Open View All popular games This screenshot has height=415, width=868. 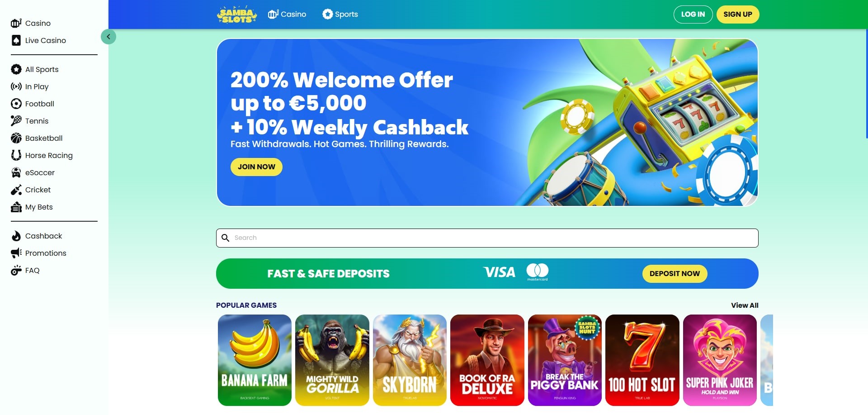click(x=745, y=305)
